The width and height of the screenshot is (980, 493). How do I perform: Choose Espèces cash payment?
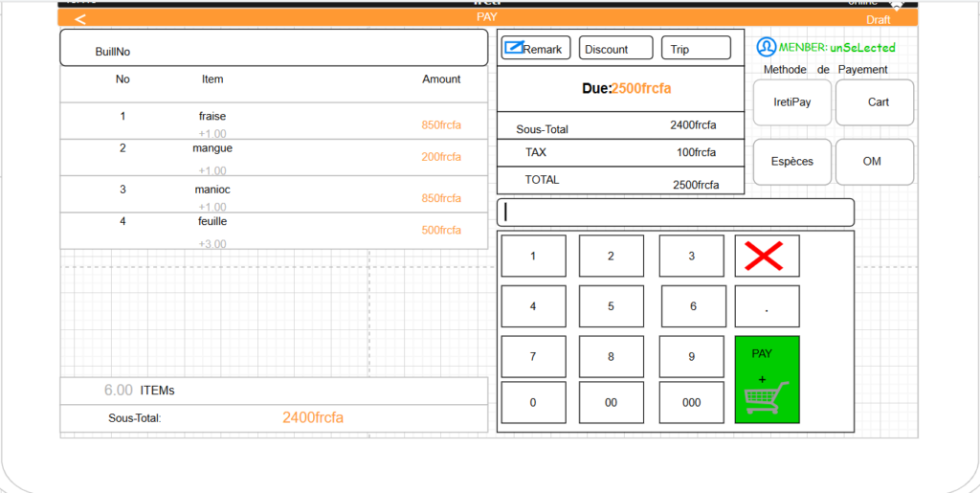(791, 162)
